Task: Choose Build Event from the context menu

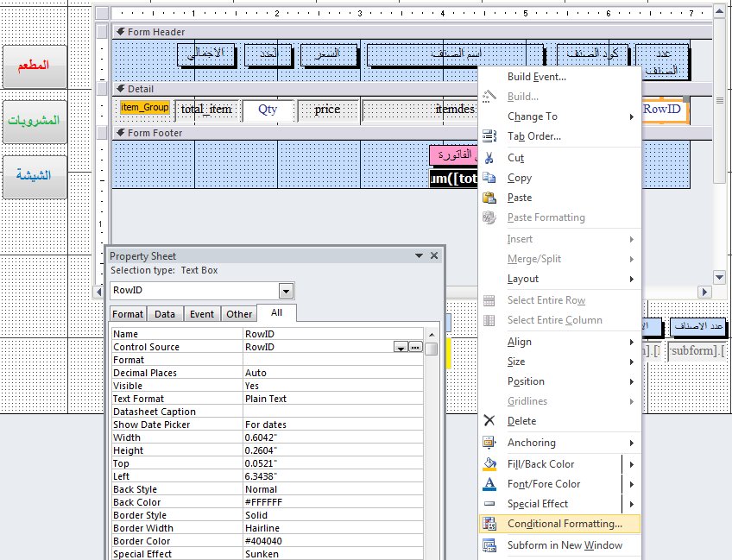Action: 559,77
